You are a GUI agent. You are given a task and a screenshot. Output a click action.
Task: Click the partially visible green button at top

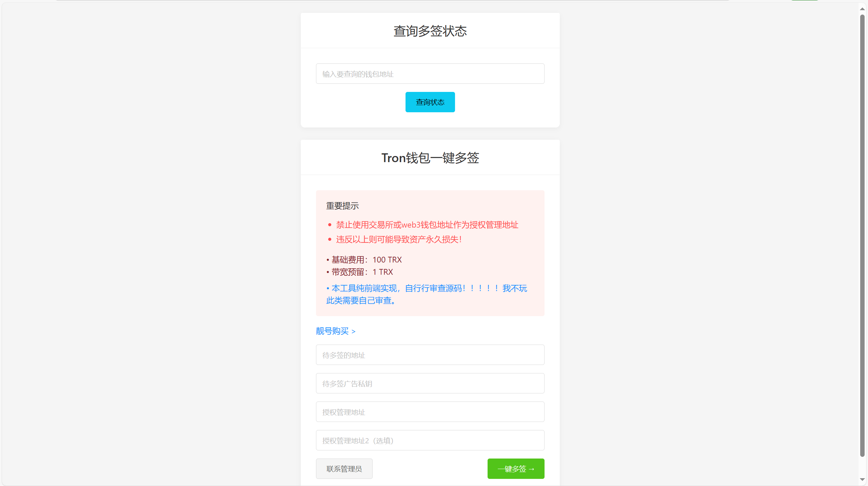pos(805,1)
